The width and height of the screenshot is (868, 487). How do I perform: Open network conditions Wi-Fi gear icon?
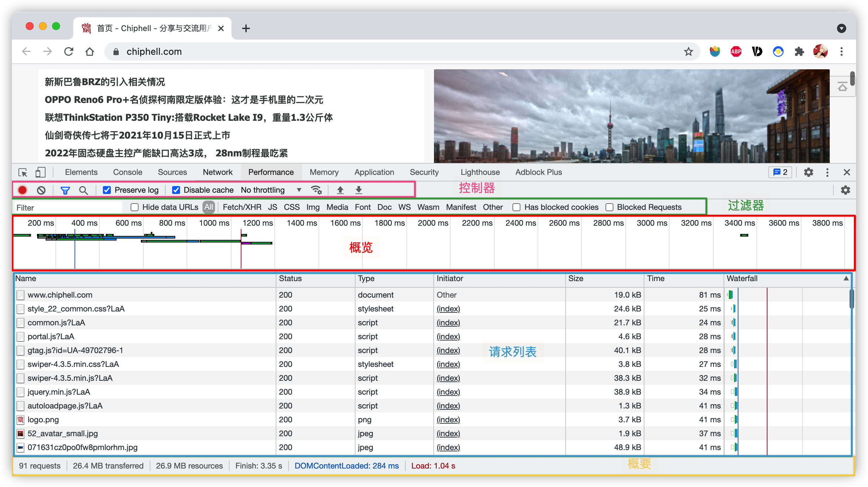[x=316, y=190]
